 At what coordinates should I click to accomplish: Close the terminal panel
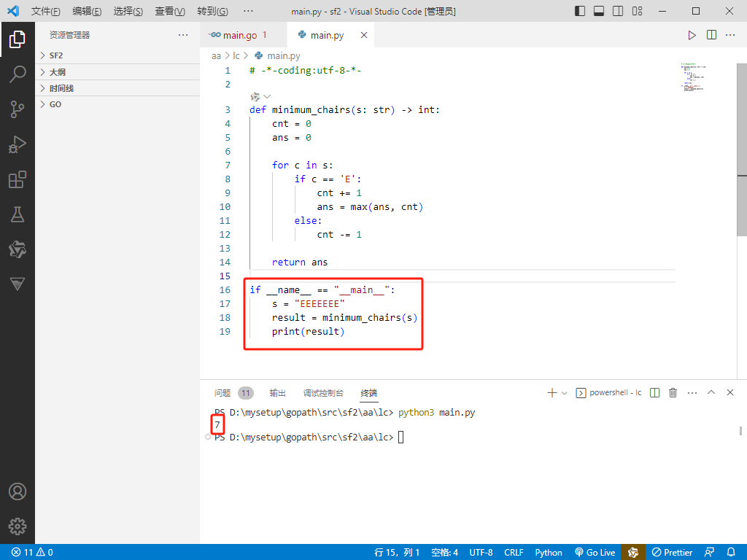click(729, 393)
